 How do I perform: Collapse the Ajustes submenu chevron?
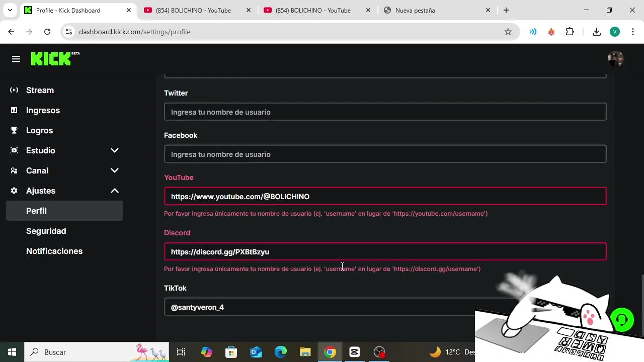point(115,191)
